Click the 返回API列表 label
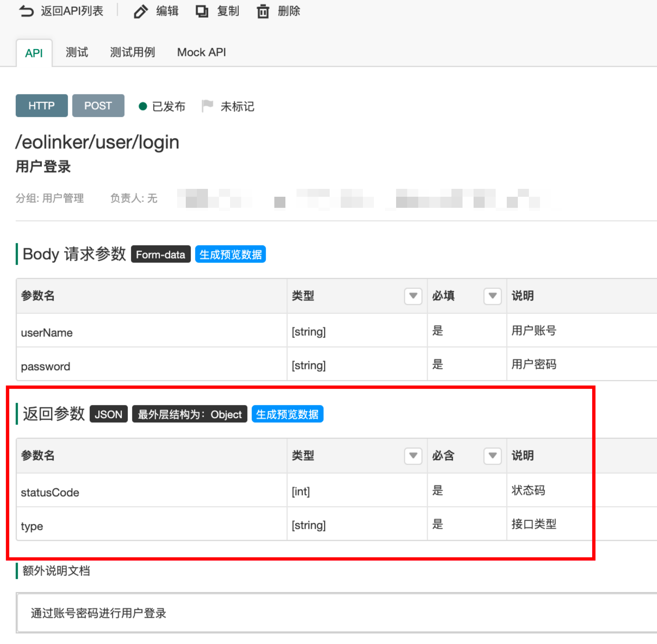657x644 pixels. pos(72,11)
